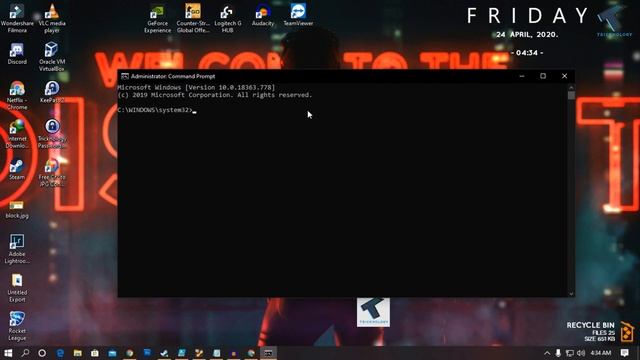The image size is (640, 360).
Task: Click the scrollbar down arrow in Command Prompt
Action: pyautogui.click(x=571, y=293)
